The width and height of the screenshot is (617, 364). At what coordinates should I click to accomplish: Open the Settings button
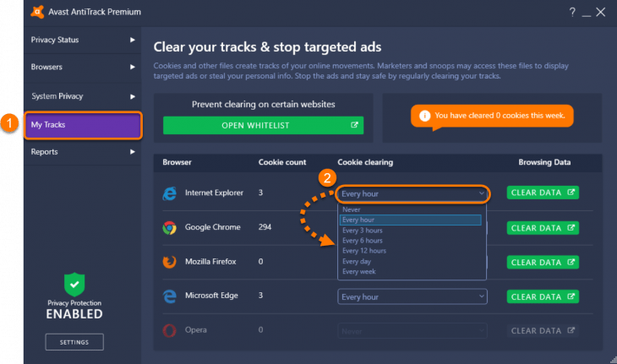click(x=74, y=342)
